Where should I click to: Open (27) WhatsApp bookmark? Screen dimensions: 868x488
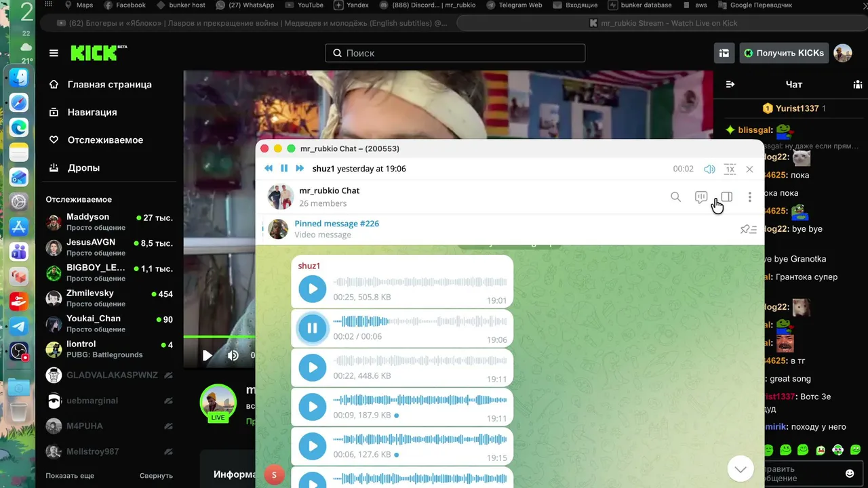[244, 5]
